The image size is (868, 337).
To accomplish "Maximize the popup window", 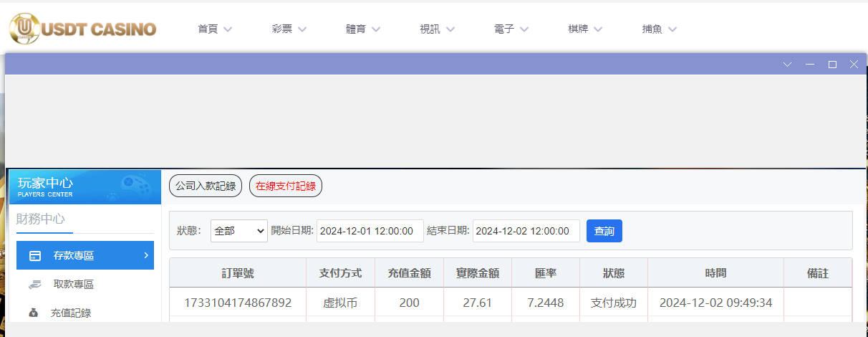I will coord(832,65).
